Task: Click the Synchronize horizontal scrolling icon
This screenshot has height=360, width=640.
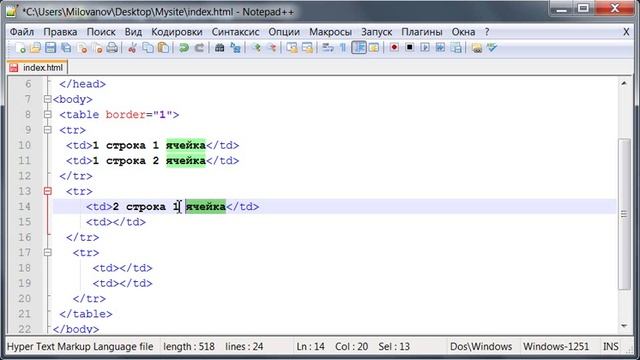Action: click(x=307, y=48)
